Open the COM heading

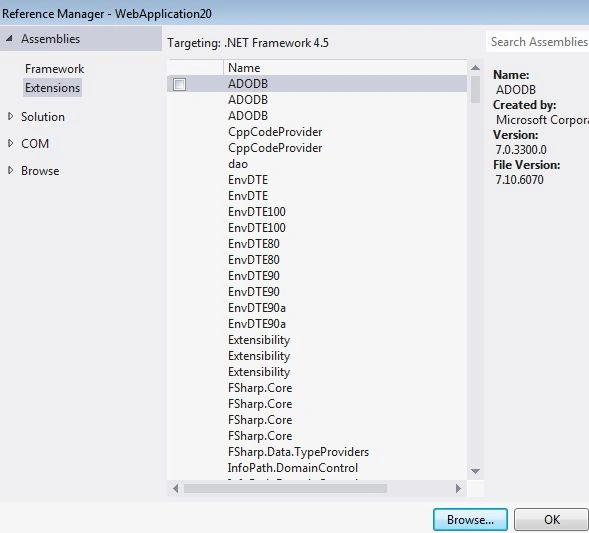(35, 143)
